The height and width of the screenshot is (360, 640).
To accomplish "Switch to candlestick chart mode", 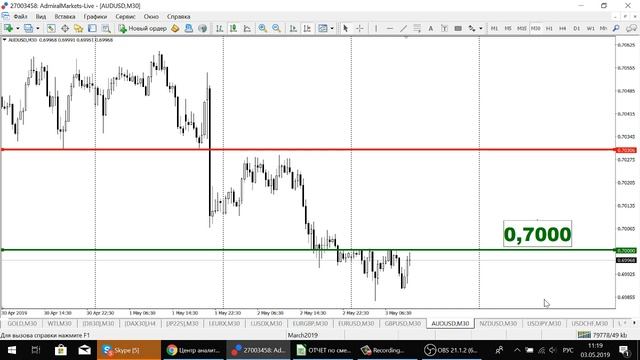I will [233, 28].
